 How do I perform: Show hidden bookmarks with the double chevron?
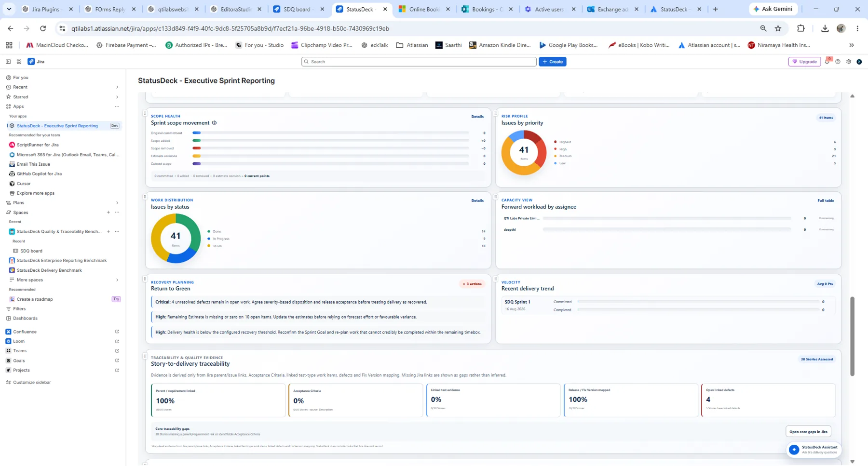[852, 45]
